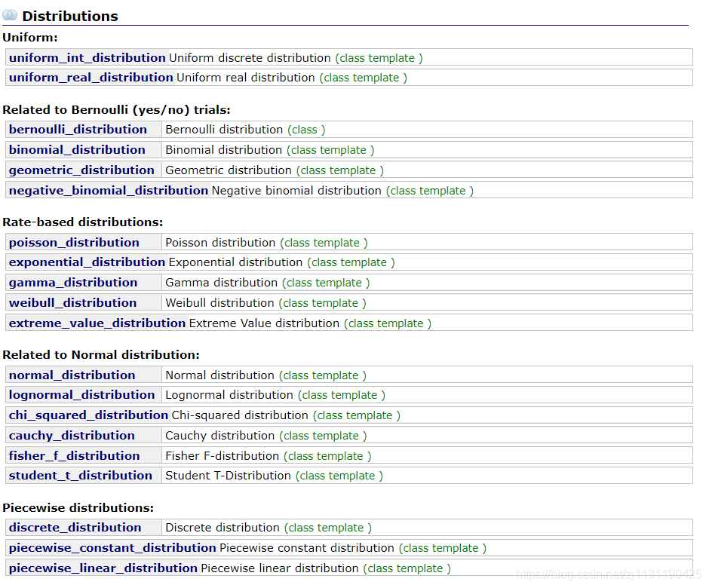Open the discrete_distribution link
709x588 pixels.
click(x=75, y=528)
